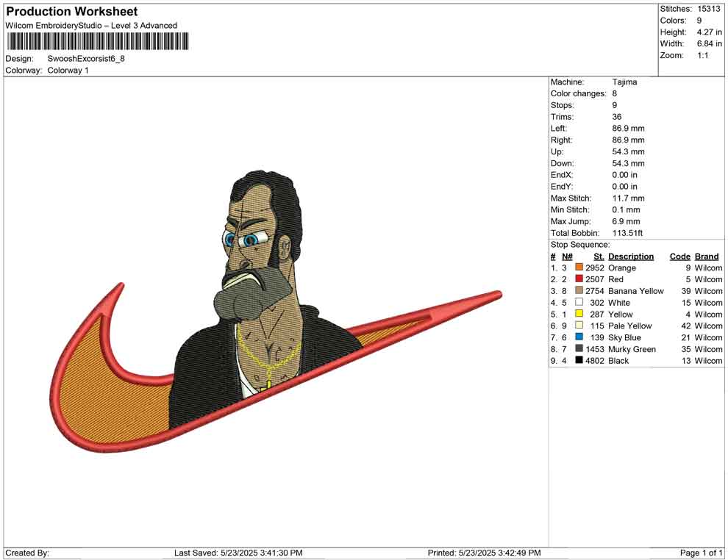Click the zoom value '1:1'
Screen dimensions: 728x560
[x=703, y=55]
